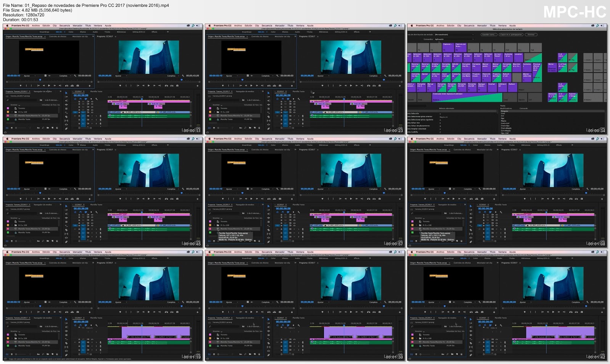This screenshot has width=610, height=364.
Task: Click Capturar... key on keyboard map, frame 00:00:34
Action: click(448, 48)
